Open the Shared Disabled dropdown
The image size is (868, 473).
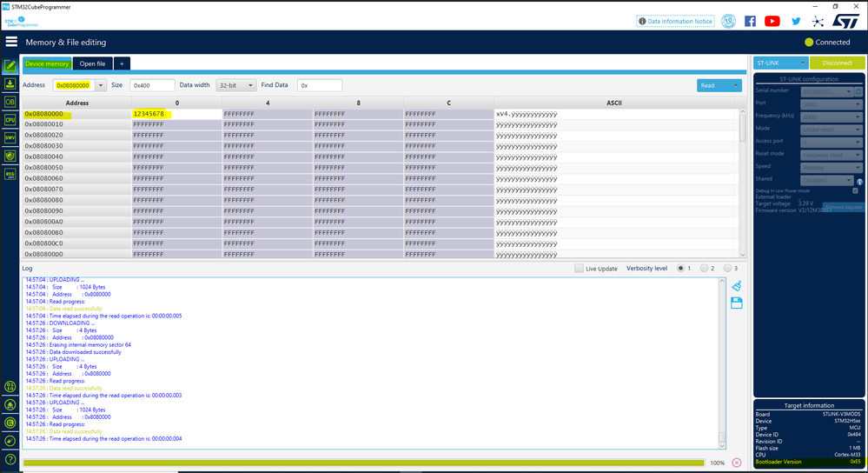(827, 180)
